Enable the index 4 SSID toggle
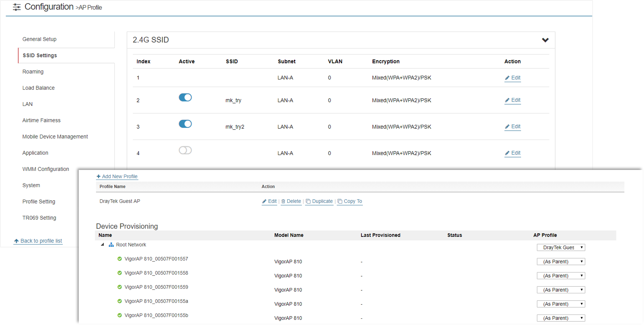Screen dimensions: 644x325 [185, 150]
